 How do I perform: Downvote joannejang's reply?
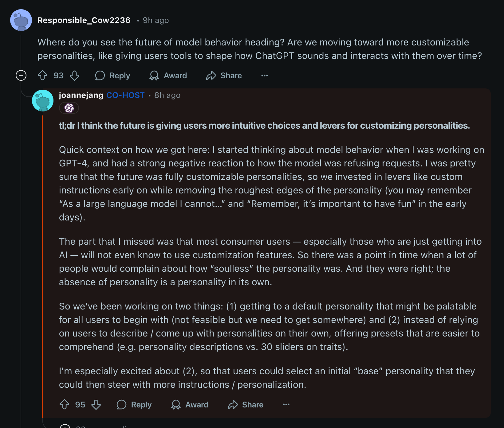[x=96, y=405]
